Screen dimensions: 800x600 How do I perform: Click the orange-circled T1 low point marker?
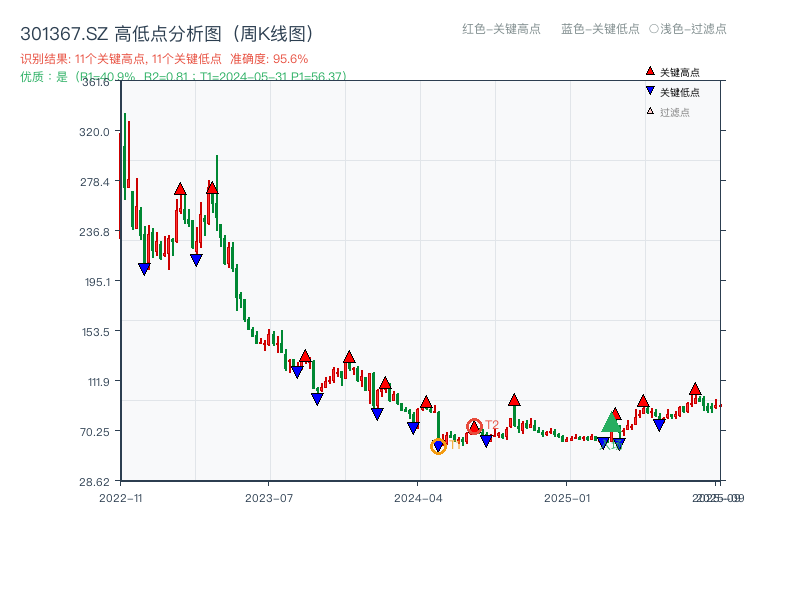click(438, 447)
